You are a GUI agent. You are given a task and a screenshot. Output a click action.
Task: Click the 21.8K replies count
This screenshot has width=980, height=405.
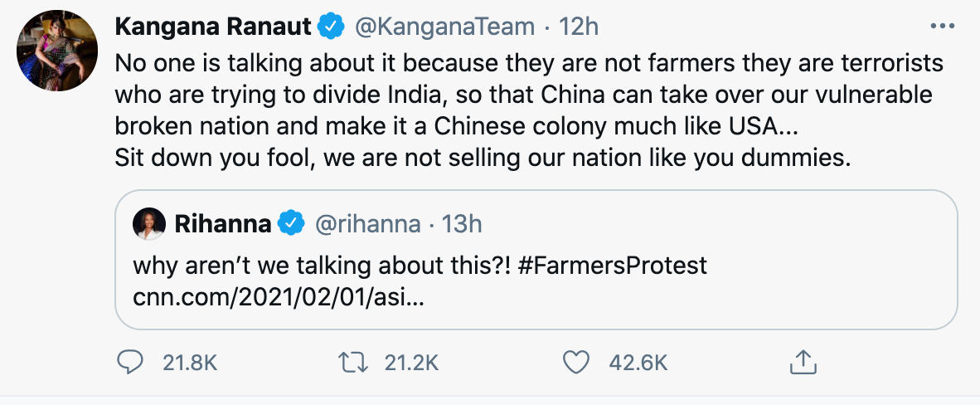[189, 362]
